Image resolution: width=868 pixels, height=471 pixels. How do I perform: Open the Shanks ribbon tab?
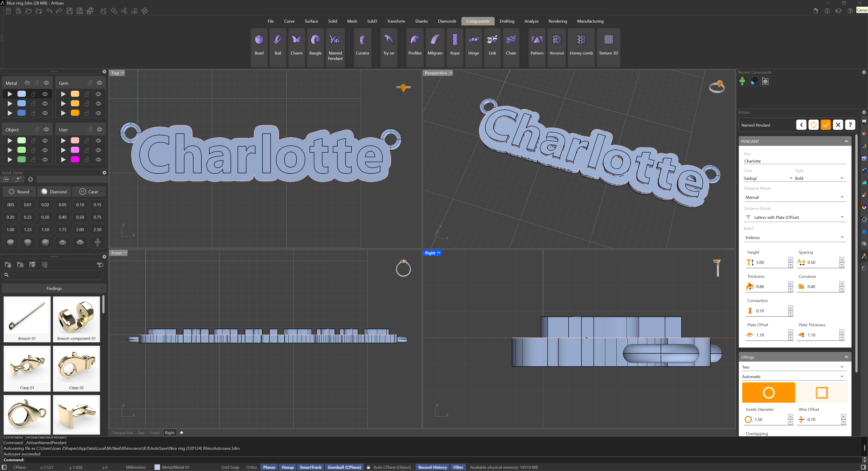pos(421,21)
